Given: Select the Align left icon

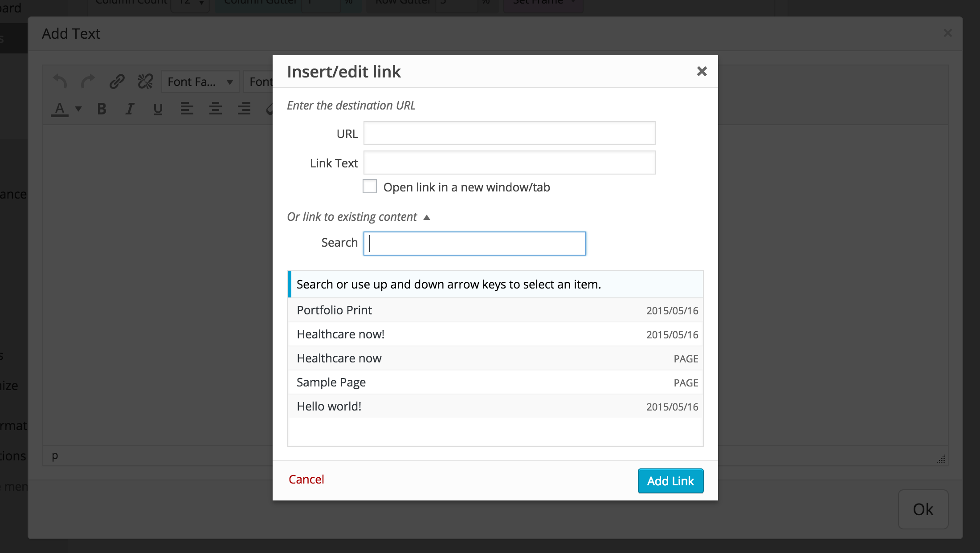Looking at the screenshot, I should pos(187,108).
